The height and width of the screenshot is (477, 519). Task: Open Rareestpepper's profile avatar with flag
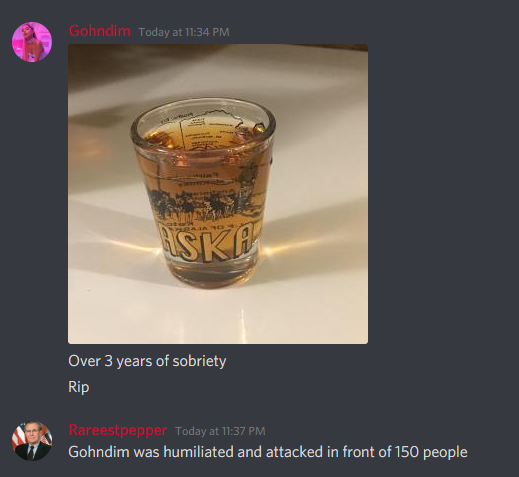pyautogui.click(x=32, y=441)
